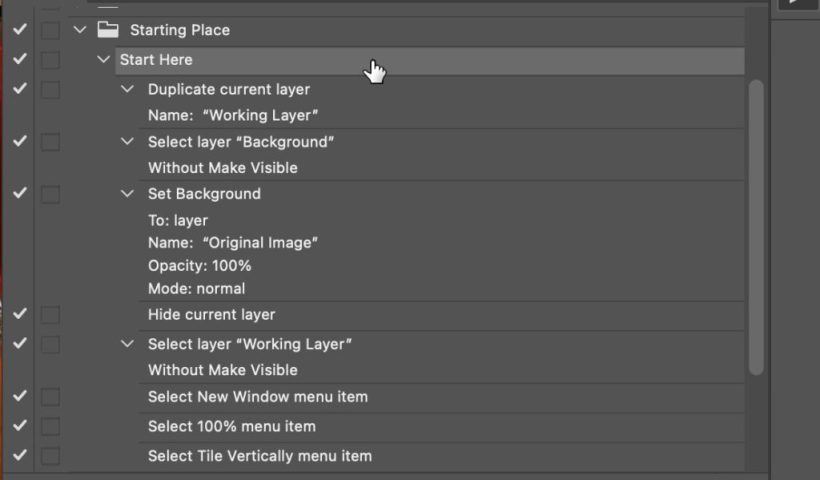Viewport: 820px width, 480px height.
Task: Click the Starting Place folder icon
Action: point(108,30)
